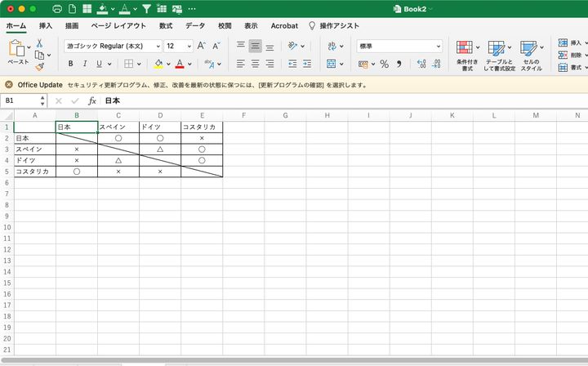This screenshot has width=588, height=366.
Task: Click the percent style icon
Action: coord(384,64)
